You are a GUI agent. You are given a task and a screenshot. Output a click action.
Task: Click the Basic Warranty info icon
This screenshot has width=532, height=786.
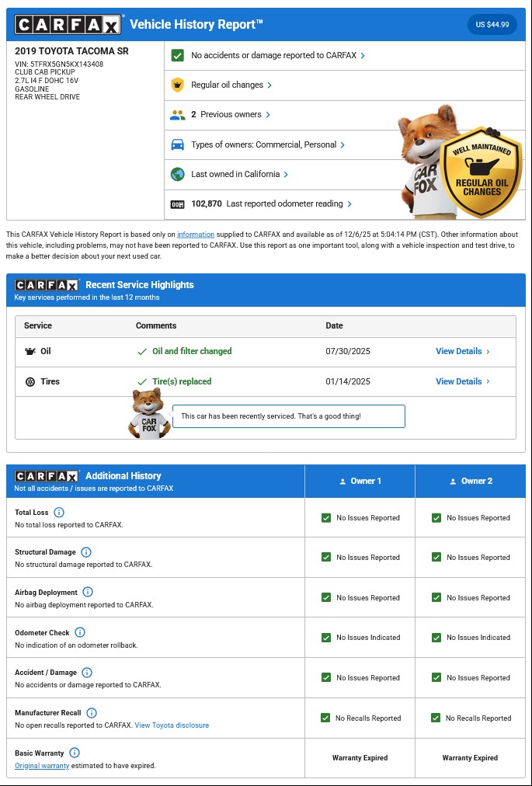[x=75, y=753]
